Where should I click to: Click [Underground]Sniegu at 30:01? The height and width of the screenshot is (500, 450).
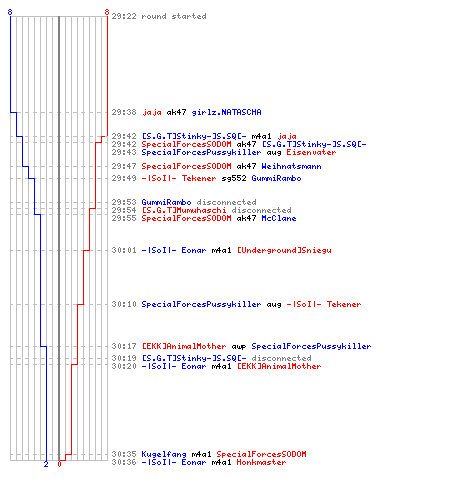click(x=284, y=250)
